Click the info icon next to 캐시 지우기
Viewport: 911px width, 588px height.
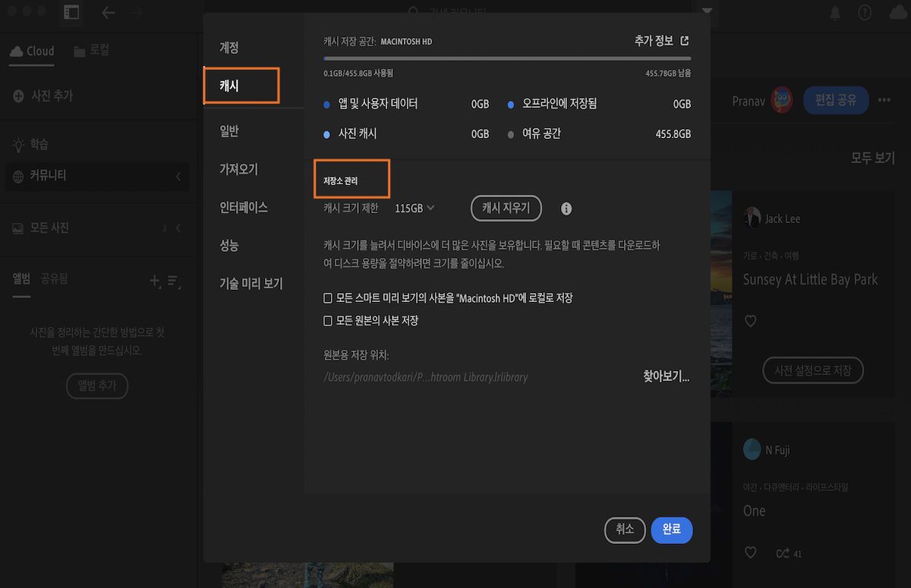pyautogui.click(x=566, y=208)
